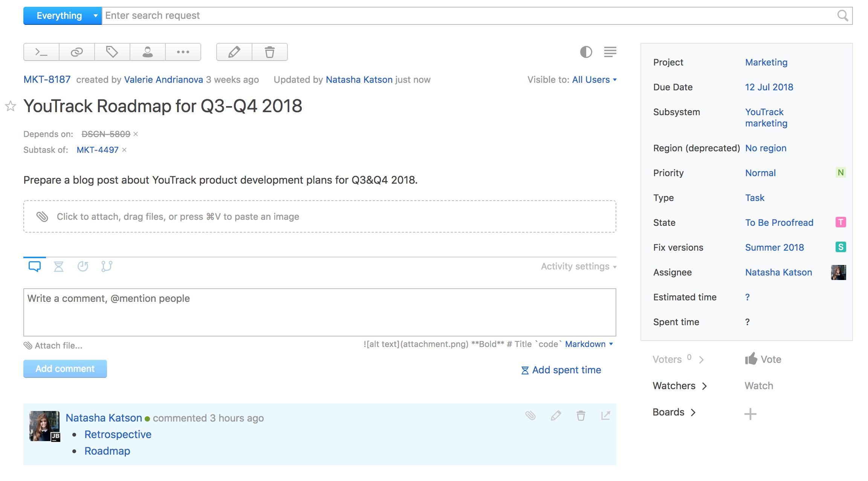Change State value To Be Proofread
Image resolution: width=868 pixels, height=481 pixels.
779,223
